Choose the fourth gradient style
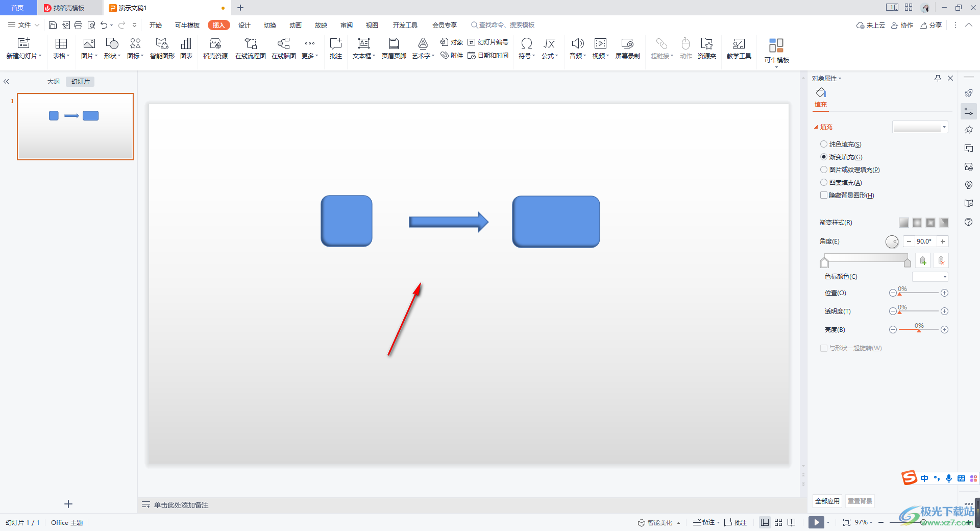Screen dimensions: 980x531 [944, 223]
